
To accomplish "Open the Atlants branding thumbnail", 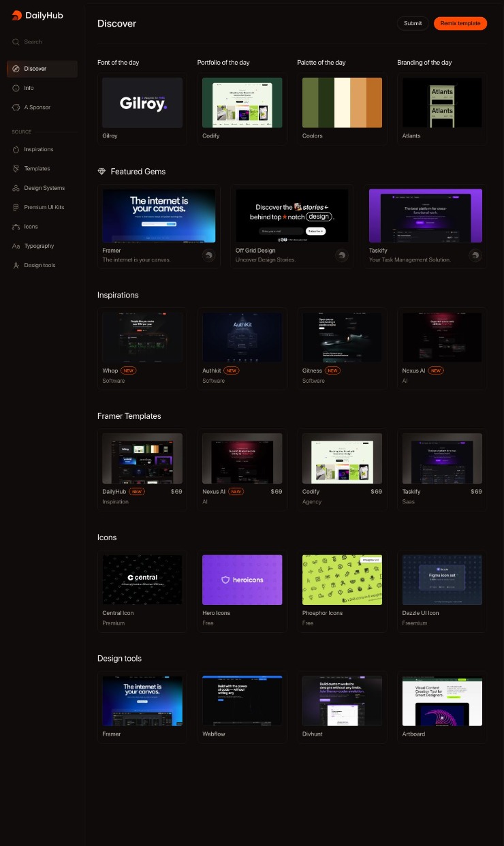I will click(x=442, y=103).
